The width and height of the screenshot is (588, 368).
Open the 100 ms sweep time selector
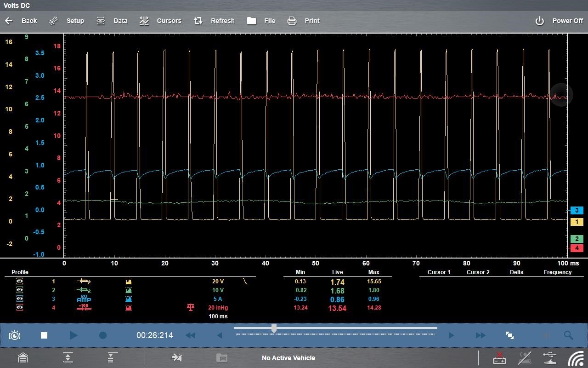coord(218,316)
